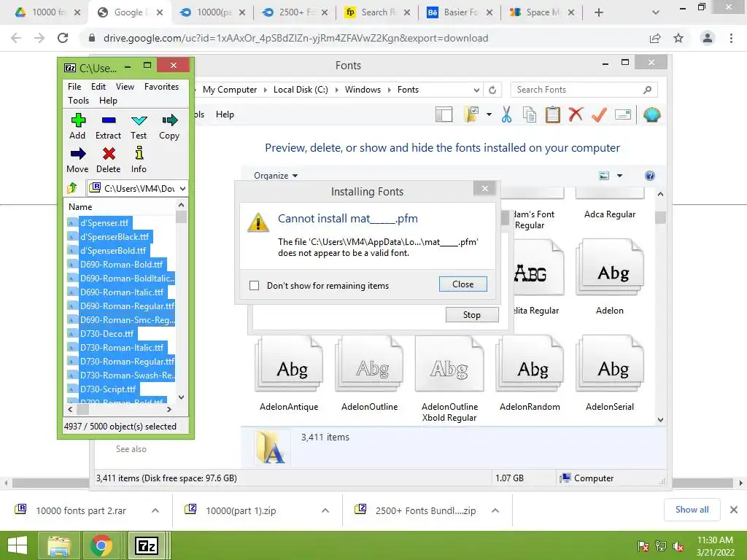Open File Explorer from the taskbar

click(59, 545)
